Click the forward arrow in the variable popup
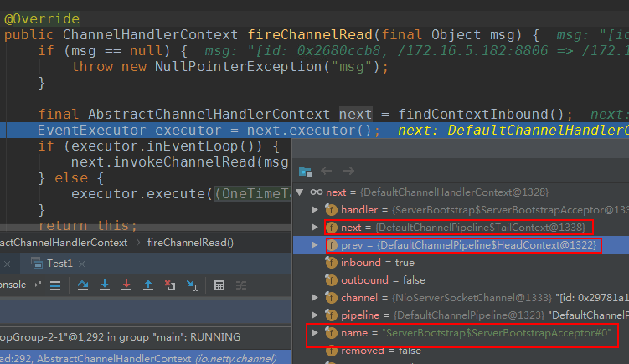The height and width of the screenshot is (364, 629). point(348,172)
